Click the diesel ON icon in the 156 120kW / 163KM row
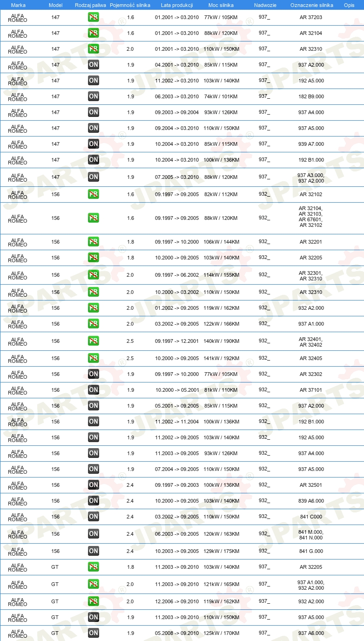This screenshot has height=641, width=364. 94,534
